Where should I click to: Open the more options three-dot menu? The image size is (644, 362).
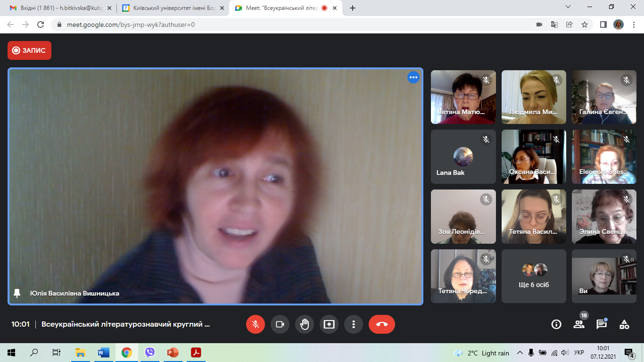pos(354,324)
